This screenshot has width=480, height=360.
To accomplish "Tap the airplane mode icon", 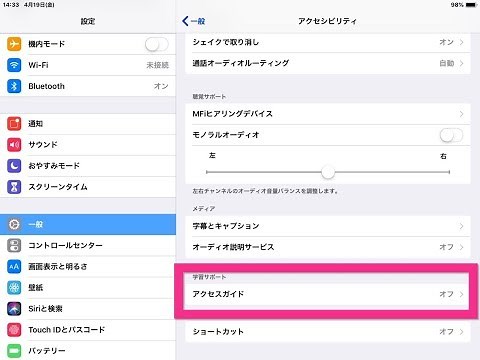I will click(x=14, y=44).
